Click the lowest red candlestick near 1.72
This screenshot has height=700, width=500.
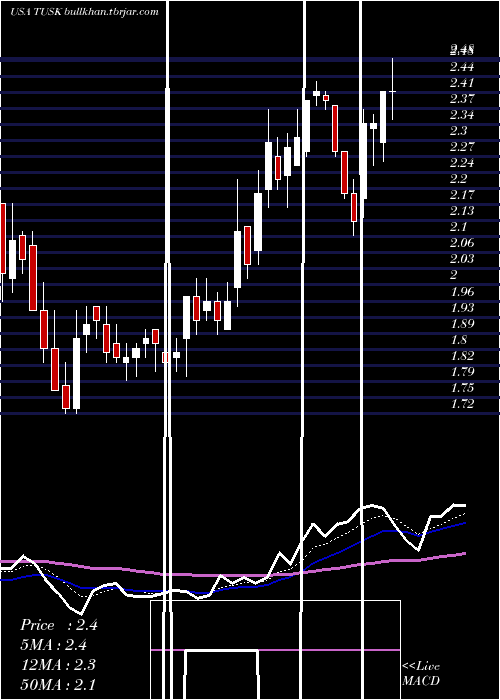[x=66, y=397]
